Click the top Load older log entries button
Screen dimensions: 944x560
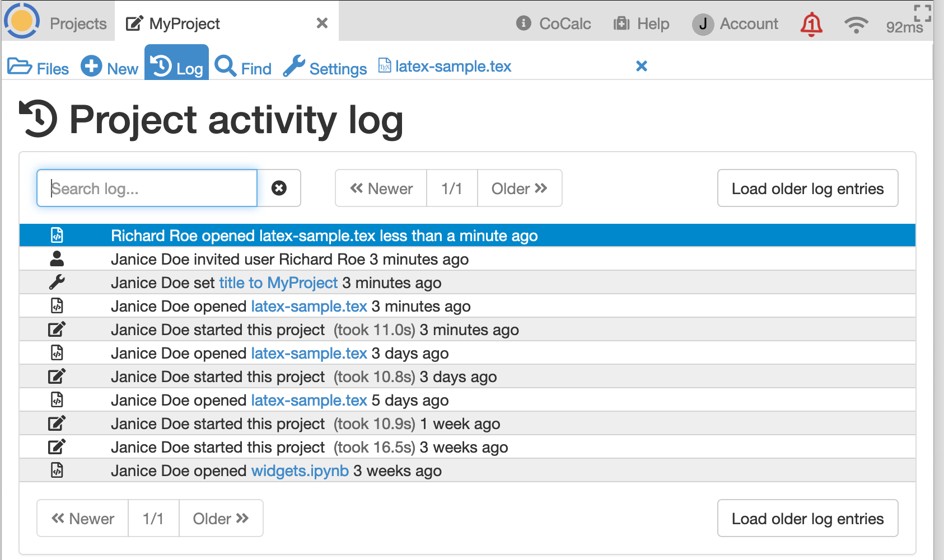[807, 189]
